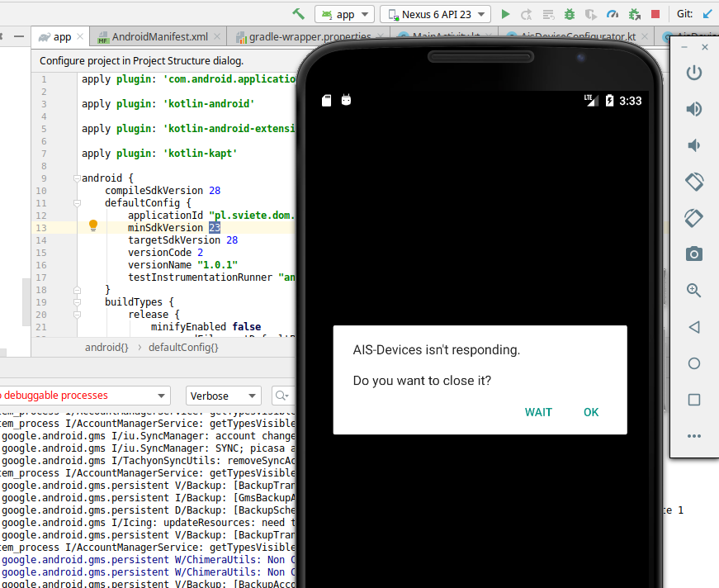
Task: Click defaultConfig{} in the breadcrumb bar
Action: click(x=183, y=347)
